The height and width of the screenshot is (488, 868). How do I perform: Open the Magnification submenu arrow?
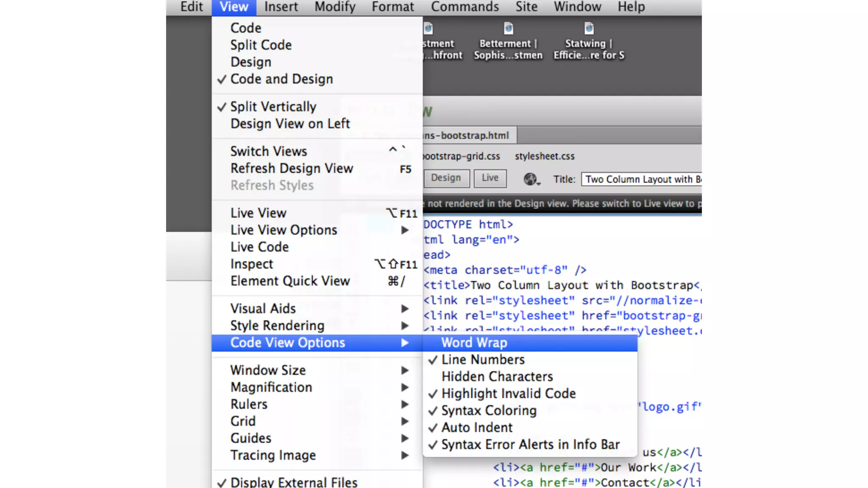[x=404, y=387]
